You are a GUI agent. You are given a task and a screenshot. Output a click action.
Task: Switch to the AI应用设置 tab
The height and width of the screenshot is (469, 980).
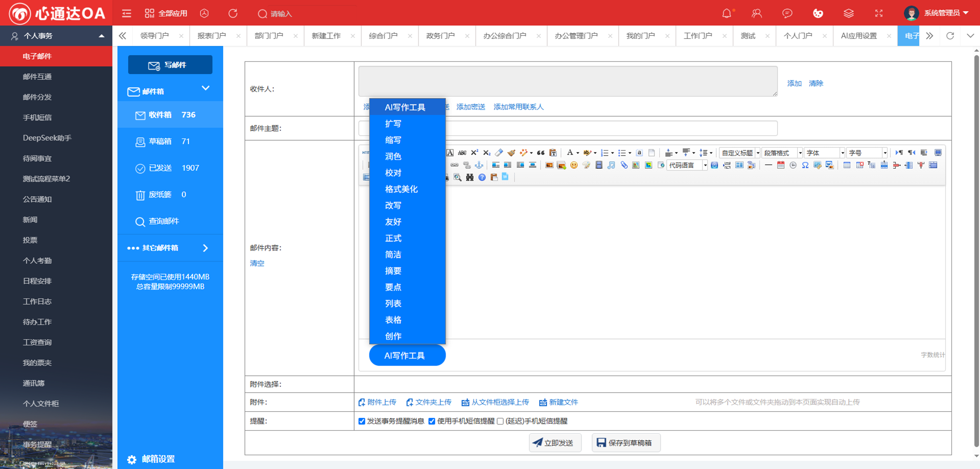[x=858, y=36]
